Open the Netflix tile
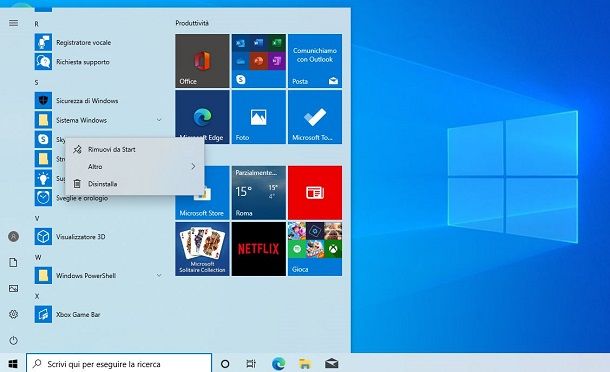This screenshot has height=372, width=610. pyautogui.click(x=259, y=249)
